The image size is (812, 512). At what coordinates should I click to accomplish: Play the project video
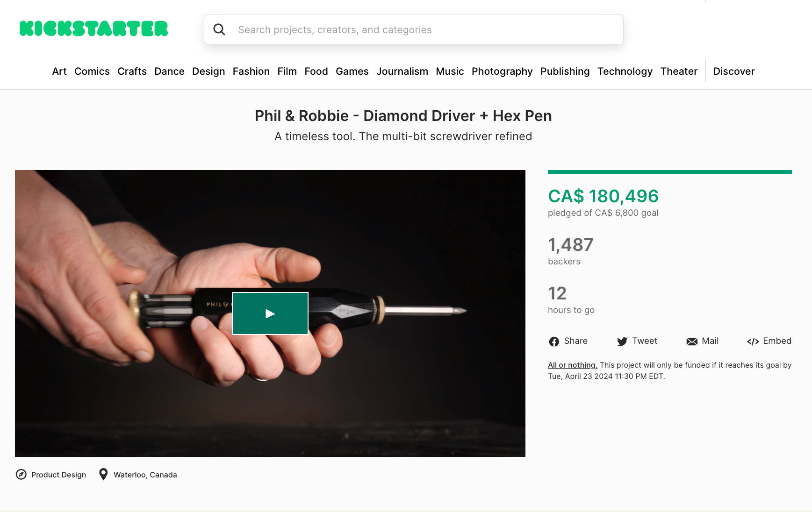pyautogui.click(x=270, y=313)
